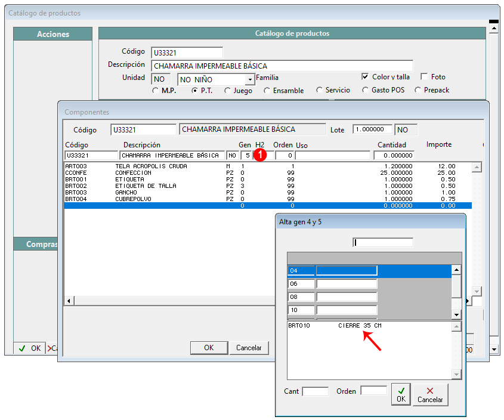Image resolution: width=504 pixels, height=420 pixels.
Task: Select the Servicio radio button
Action: [319, 90]
